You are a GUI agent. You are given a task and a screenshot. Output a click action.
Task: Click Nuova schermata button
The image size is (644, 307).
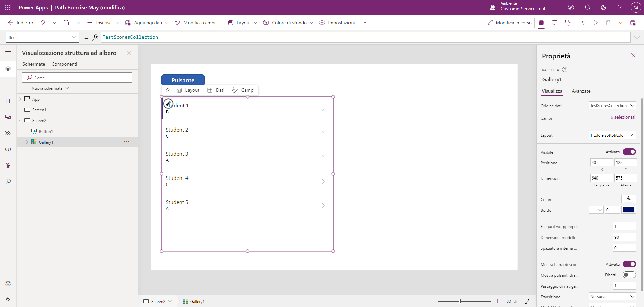click(x=46, y=88)
